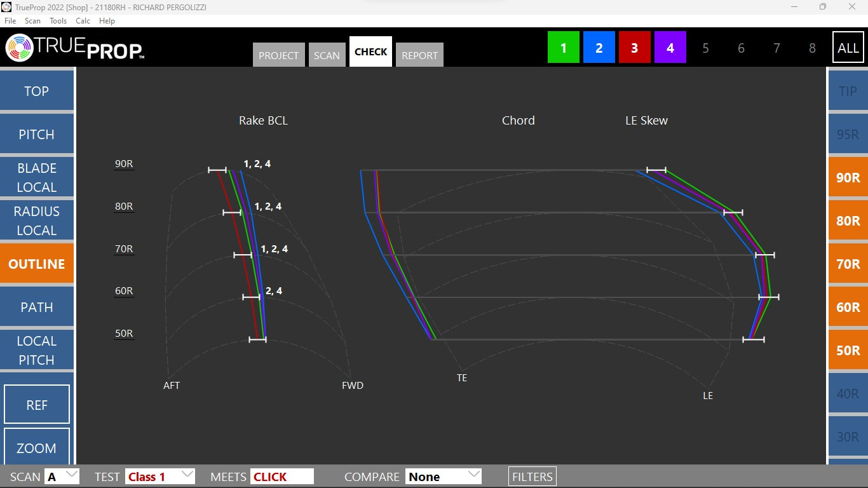This screenshot has width=868, height=488.
Task: Toggle purple blade 4 button
Action: (x=670, y=48)
